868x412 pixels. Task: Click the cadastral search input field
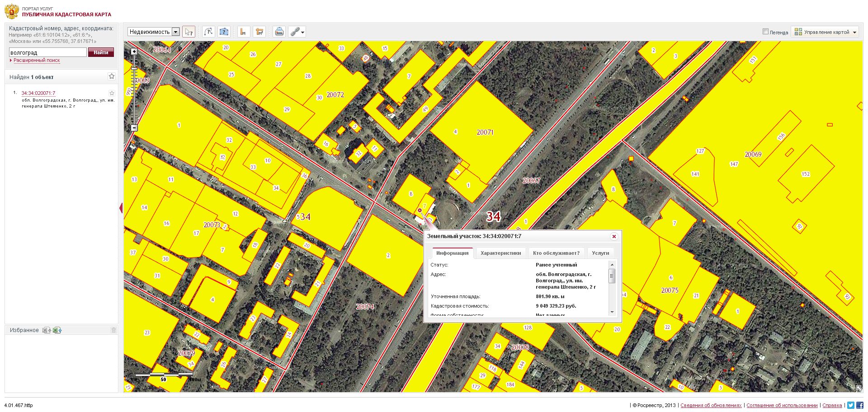[x=48, y=53]
